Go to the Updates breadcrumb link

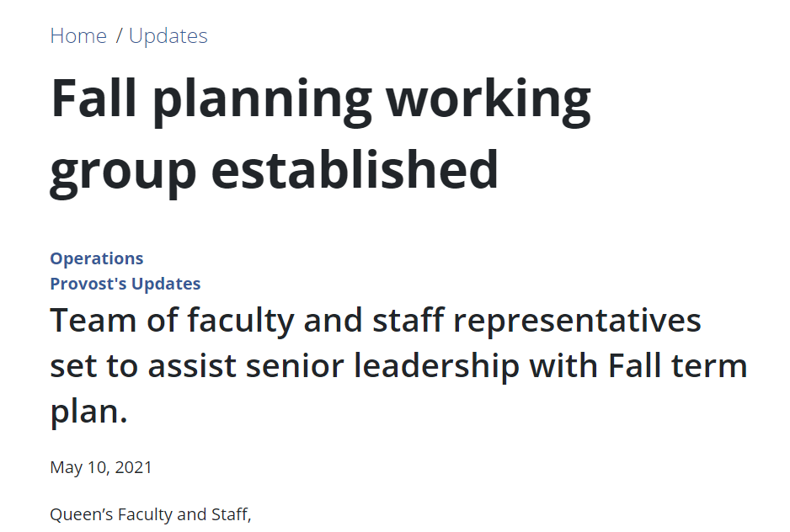pyautogui.click(x=168, y=36)
